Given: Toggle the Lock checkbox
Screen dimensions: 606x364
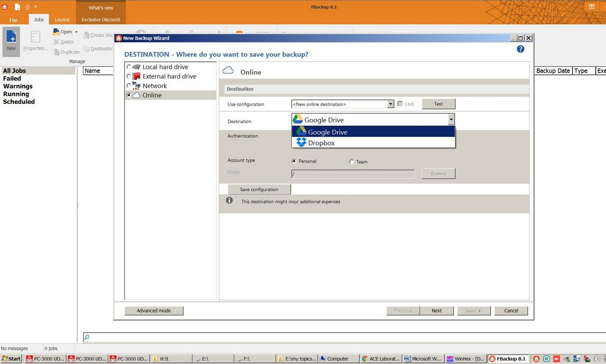Looking at the screenshot, I should (400, 104).
